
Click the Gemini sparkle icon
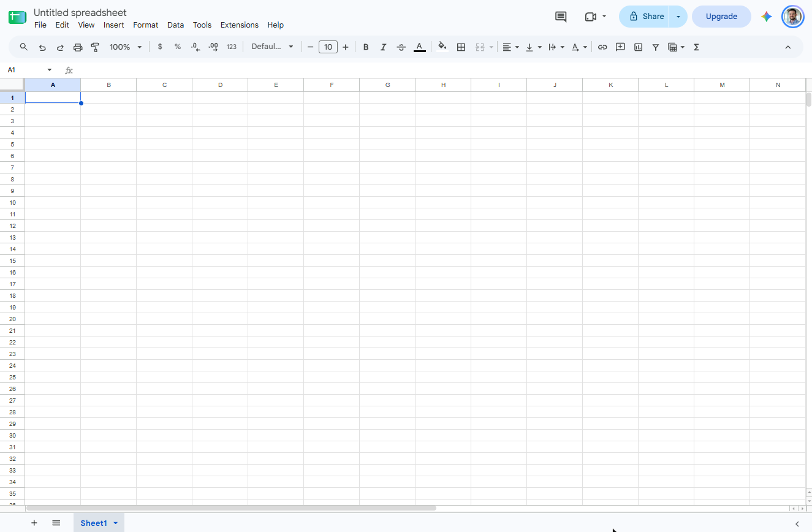tap(767, 17)
